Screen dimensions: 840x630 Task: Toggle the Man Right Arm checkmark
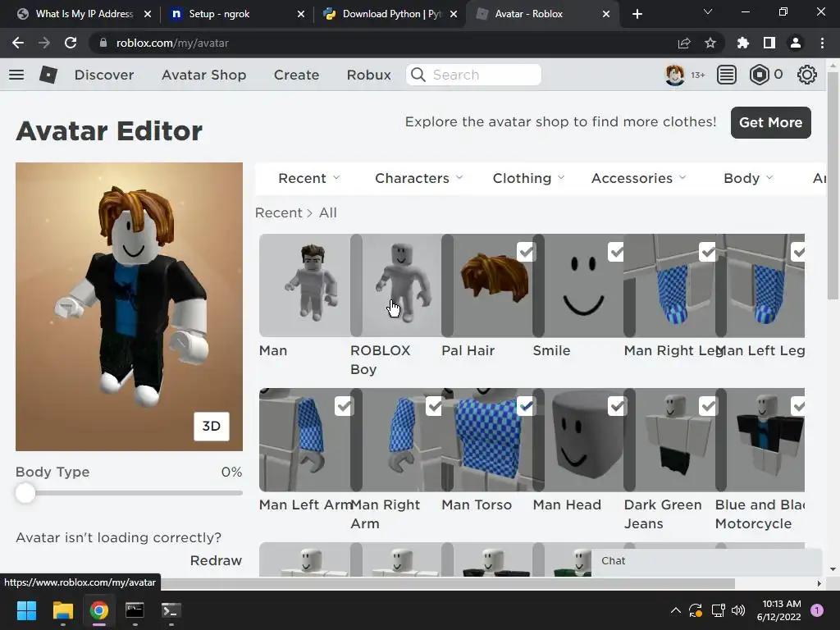(x=435, y=406)
